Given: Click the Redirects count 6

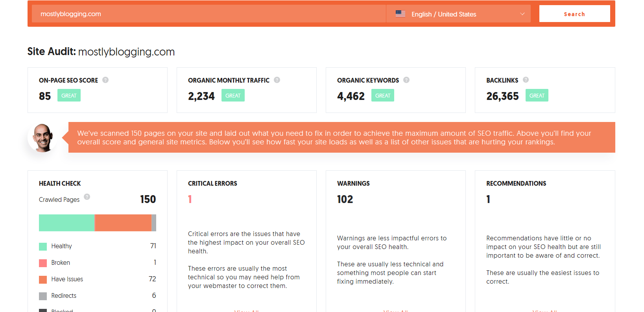Looking at the screenshot, I should 154,295.
